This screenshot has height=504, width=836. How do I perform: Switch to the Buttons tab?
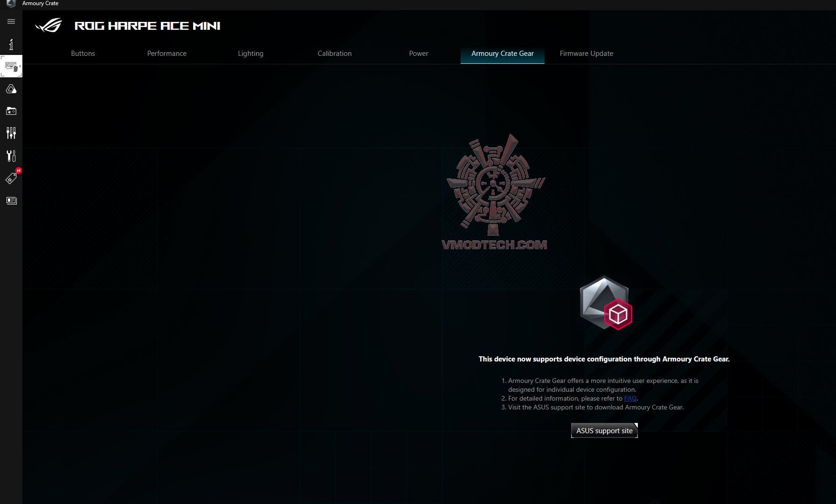tap(83, 54)
